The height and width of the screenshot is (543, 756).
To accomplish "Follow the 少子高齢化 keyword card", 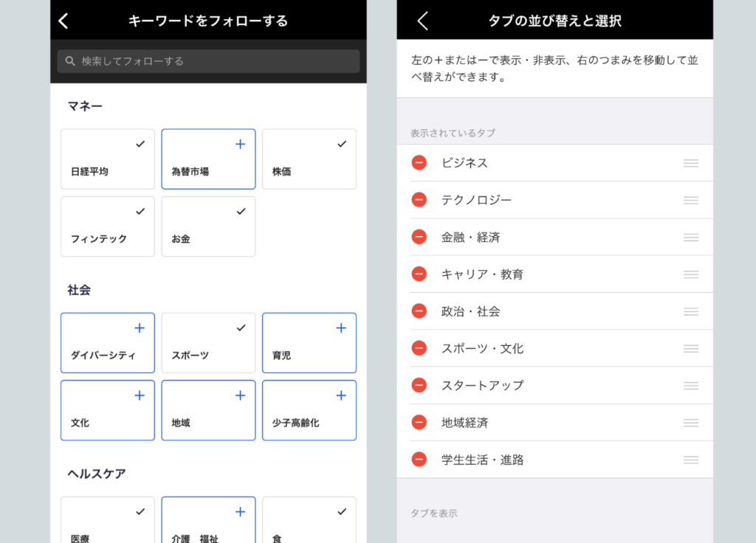I will [x=309, y=410].
